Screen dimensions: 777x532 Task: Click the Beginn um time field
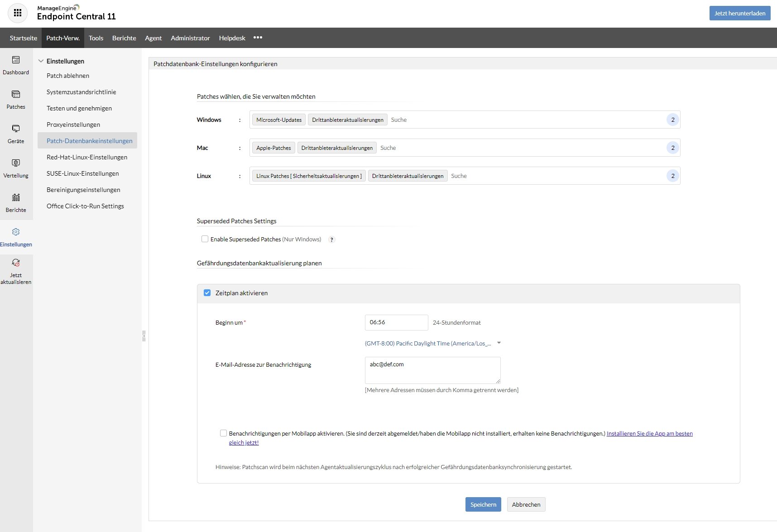pos(396,322)
